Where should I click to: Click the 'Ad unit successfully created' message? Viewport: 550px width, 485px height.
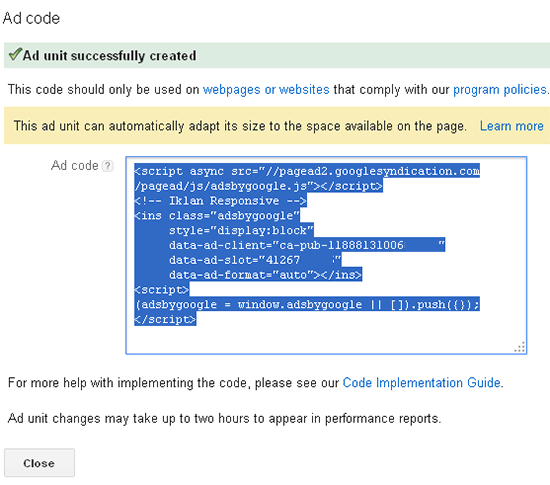(x=109, y=56)
